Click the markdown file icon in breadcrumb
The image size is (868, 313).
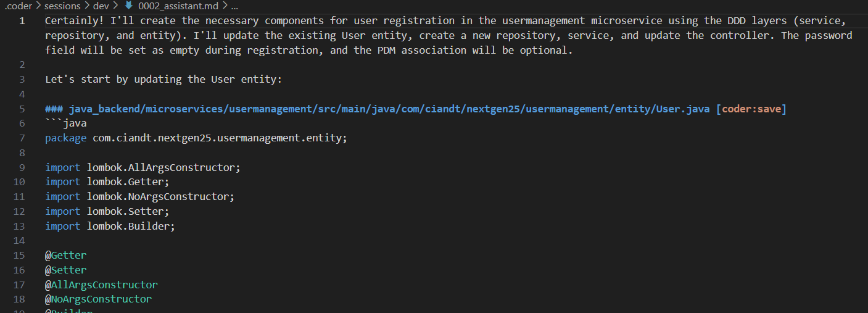tap(129, 6)
